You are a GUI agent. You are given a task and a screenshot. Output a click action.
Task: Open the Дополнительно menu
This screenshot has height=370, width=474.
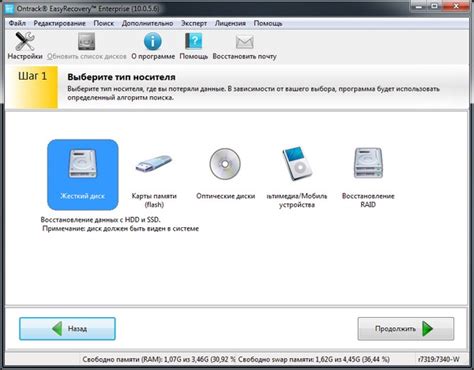click(x=147, y=23)
